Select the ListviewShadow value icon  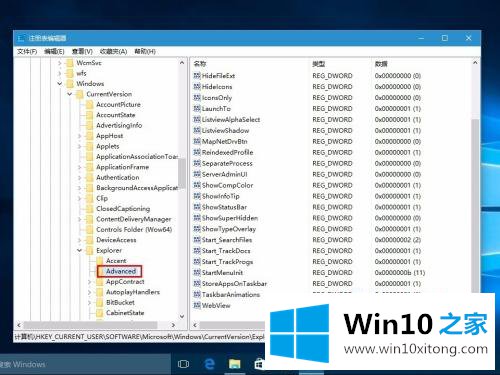(x=197, y=130)
